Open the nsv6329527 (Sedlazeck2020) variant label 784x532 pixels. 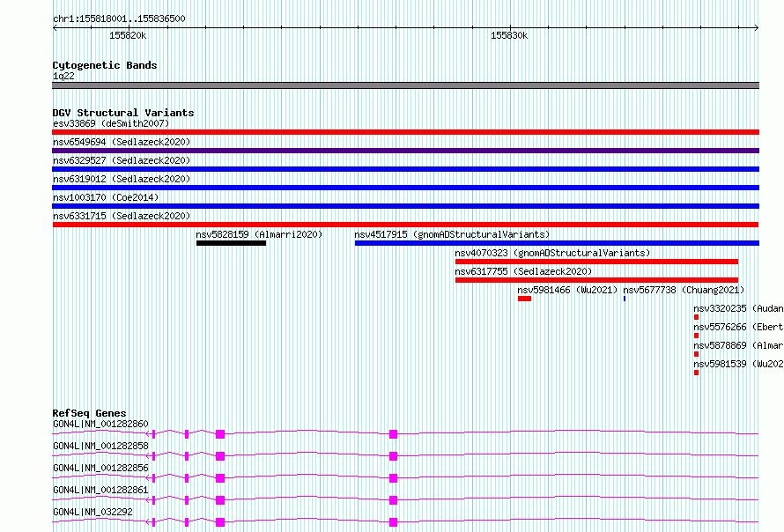(122, 160)
